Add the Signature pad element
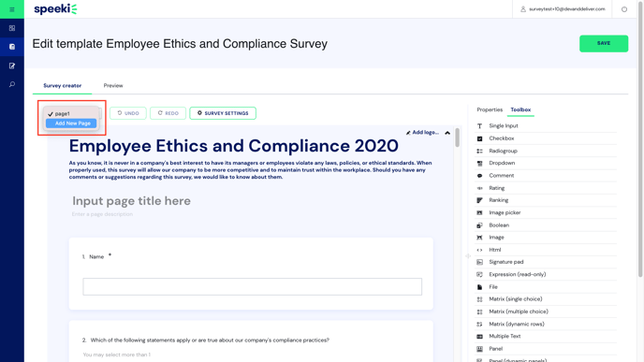644x362 pixels. point(546,262)
